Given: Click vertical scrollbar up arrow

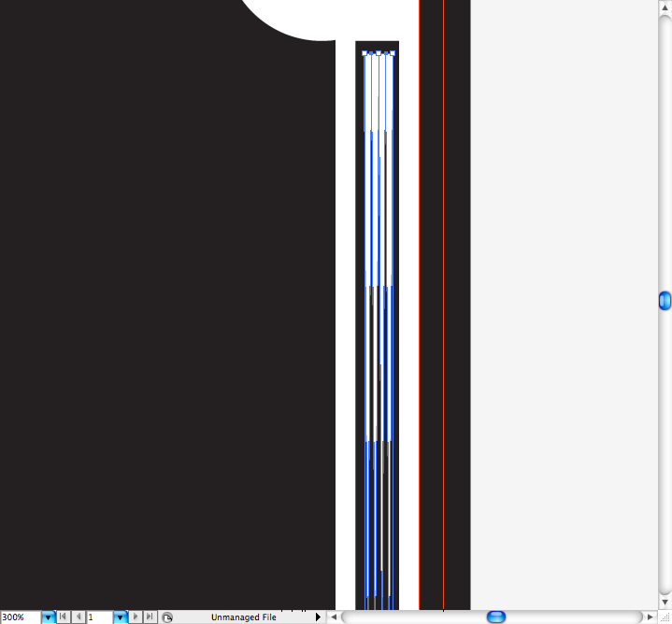Looking at the screenshot, I should click(665, 7).
